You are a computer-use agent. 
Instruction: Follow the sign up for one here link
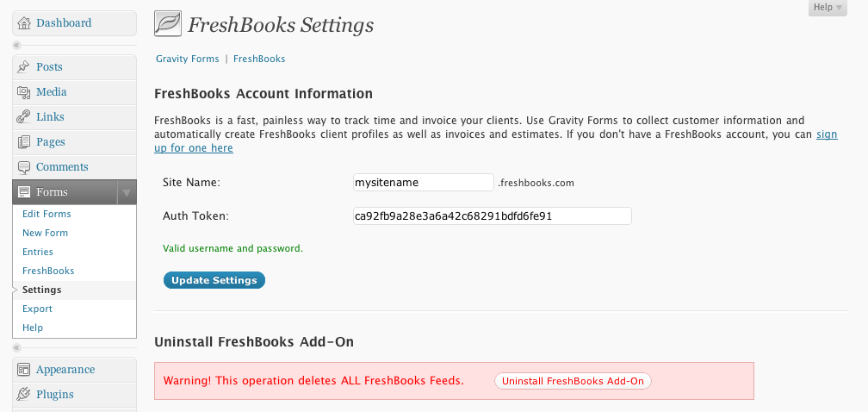click(495, 141)
